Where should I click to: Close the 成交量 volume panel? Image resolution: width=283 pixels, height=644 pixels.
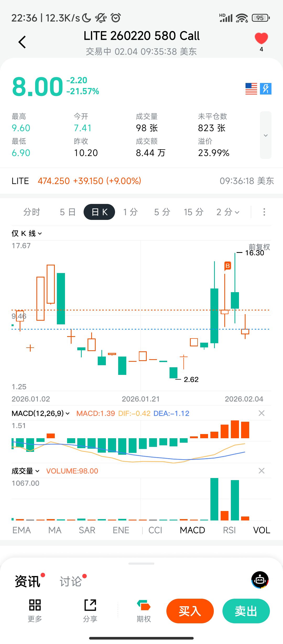[261, 471]
